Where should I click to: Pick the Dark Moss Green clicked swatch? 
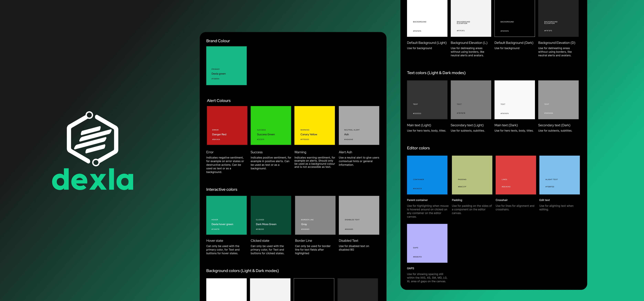(271, 215)
